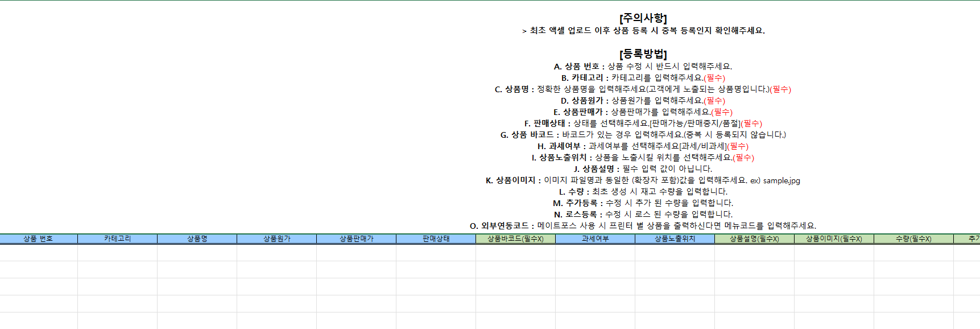Select the 'M. 추가등록' instruction line
The height and width of the screenshot is (329, 980).
click(643, 203)
